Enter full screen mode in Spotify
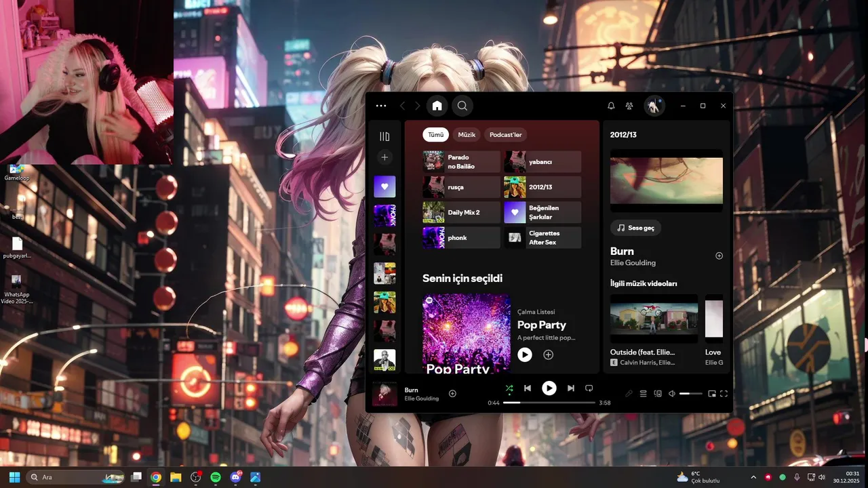868x488 pixels. [x=724, y=394]
